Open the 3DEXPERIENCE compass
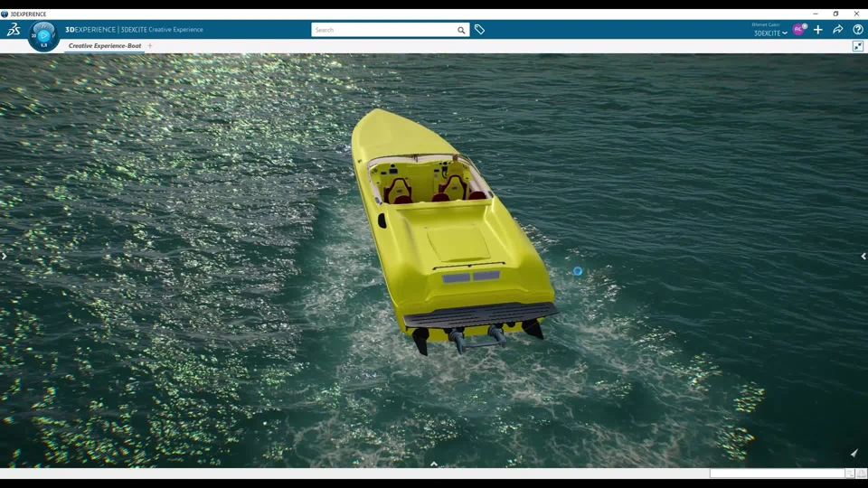 click(x=43, y=35)
